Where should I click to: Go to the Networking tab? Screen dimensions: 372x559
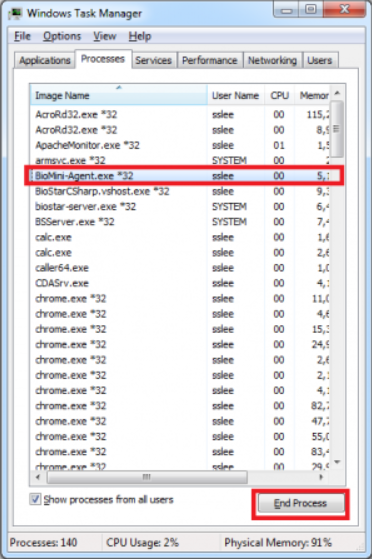click(272, 60)
